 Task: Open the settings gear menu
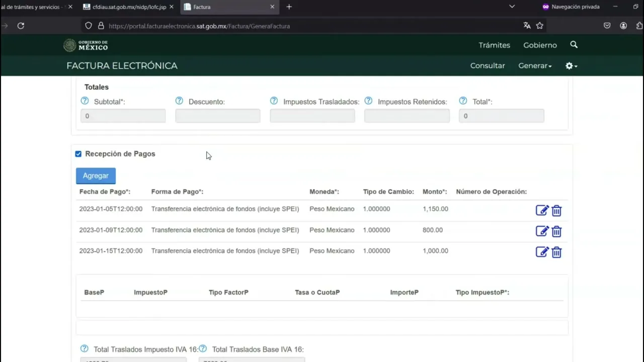click(571, 66)
